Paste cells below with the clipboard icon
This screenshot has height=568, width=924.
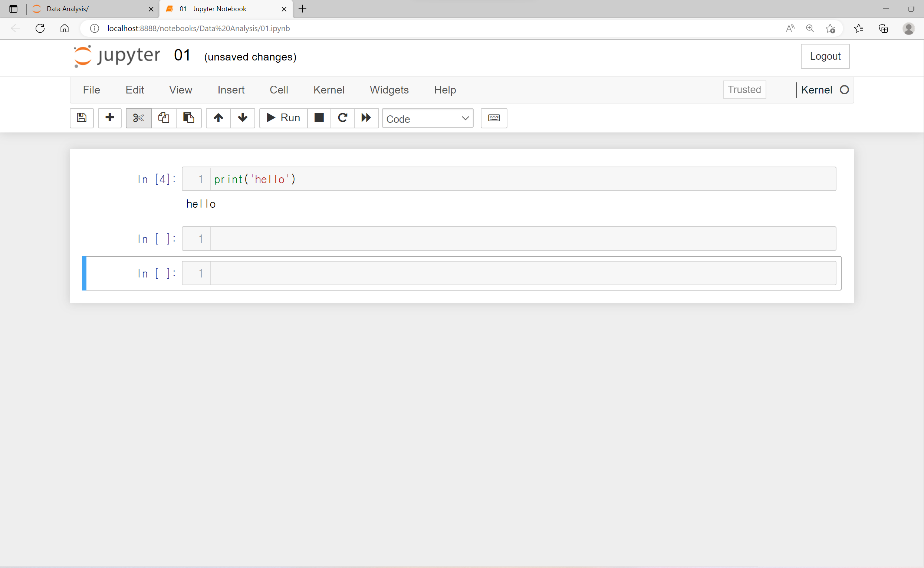click(x=188, y=118)
